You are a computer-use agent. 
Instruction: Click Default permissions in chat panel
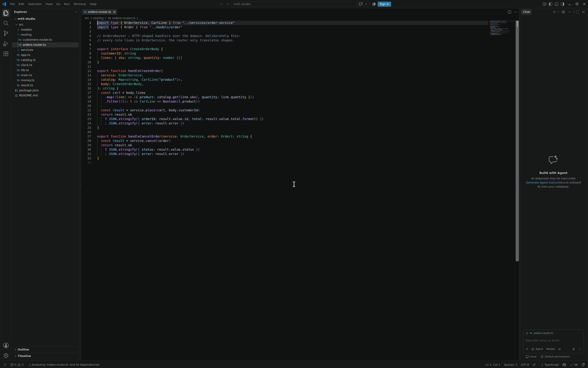click(555, 356)
